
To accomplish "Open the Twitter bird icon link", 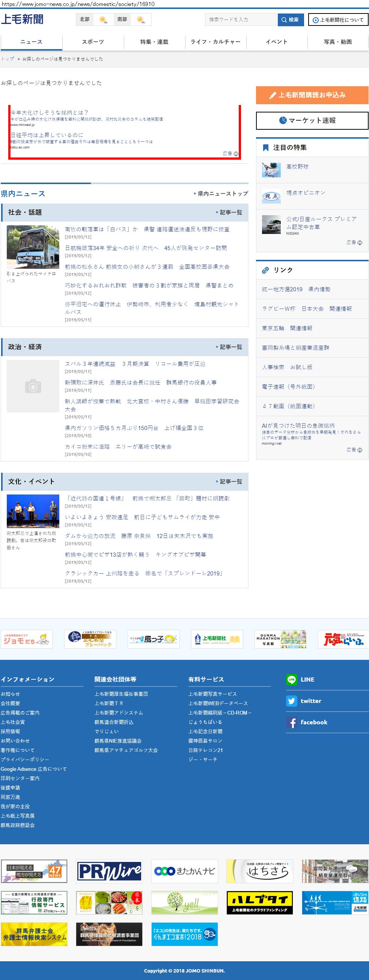I will pyautogui.click(x=291, y=701).
